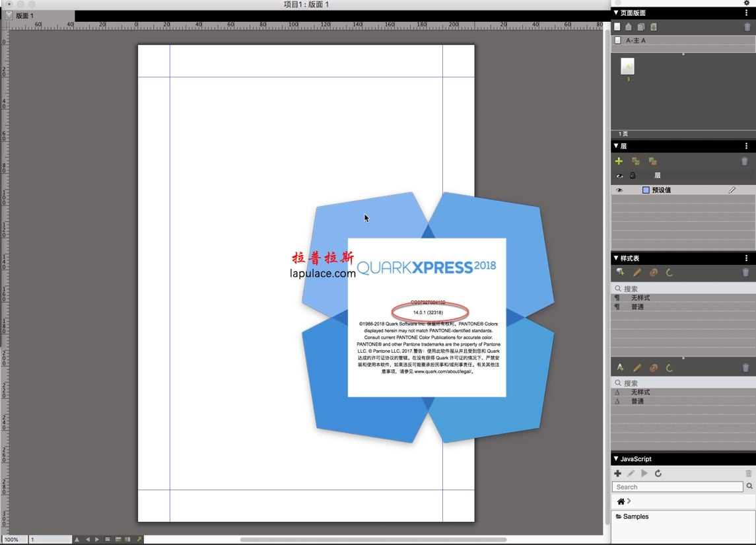Click the JavaScript edit pencil icon

[631, 474]
